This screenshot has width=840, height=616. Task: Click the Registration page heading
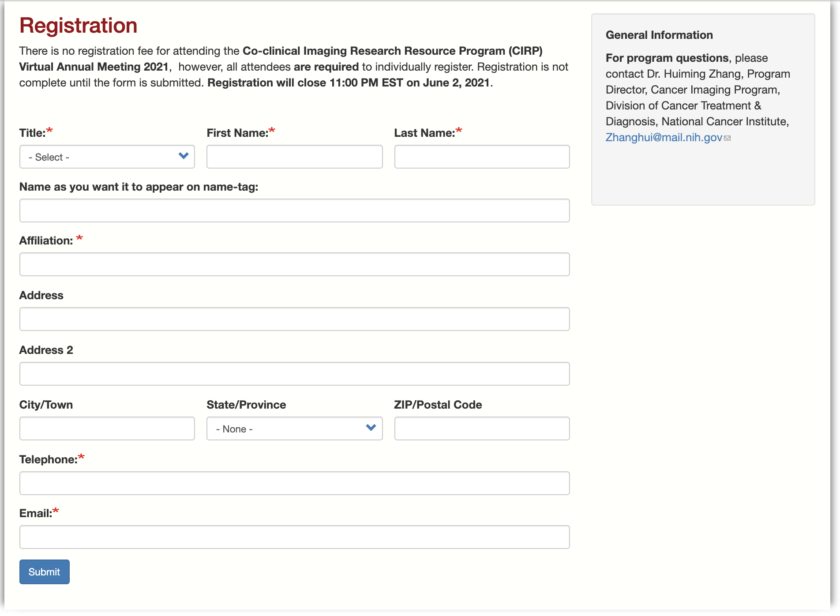(x=79, y=26)
